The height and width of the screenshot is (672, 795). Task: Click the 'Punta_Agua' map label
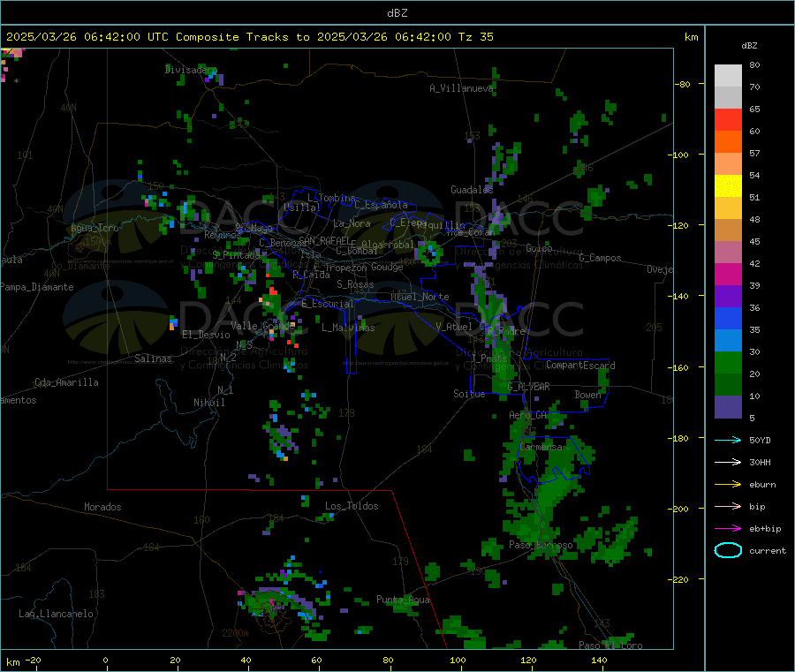pos(403,600)
